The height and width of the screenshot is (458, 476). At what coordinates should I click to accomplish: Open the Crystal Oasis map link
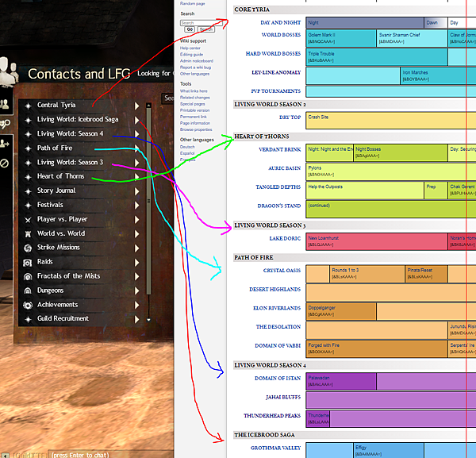tap(282, 271)
